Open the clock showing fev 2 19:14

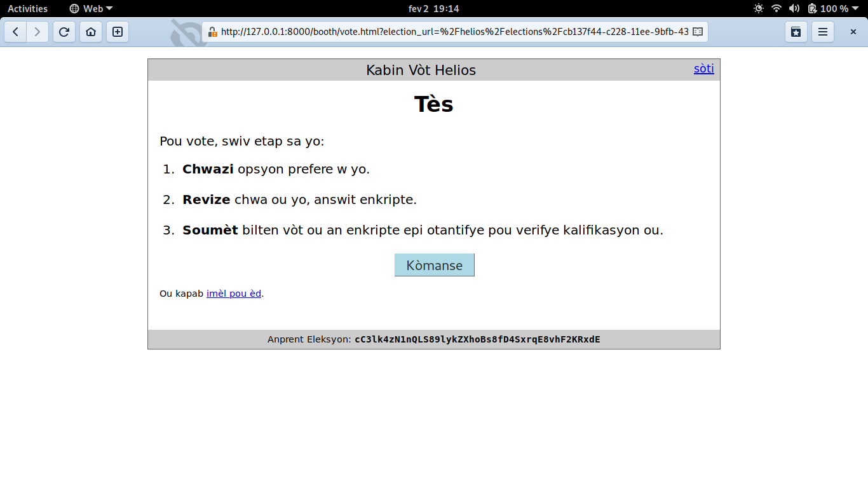tap(434, 8)
